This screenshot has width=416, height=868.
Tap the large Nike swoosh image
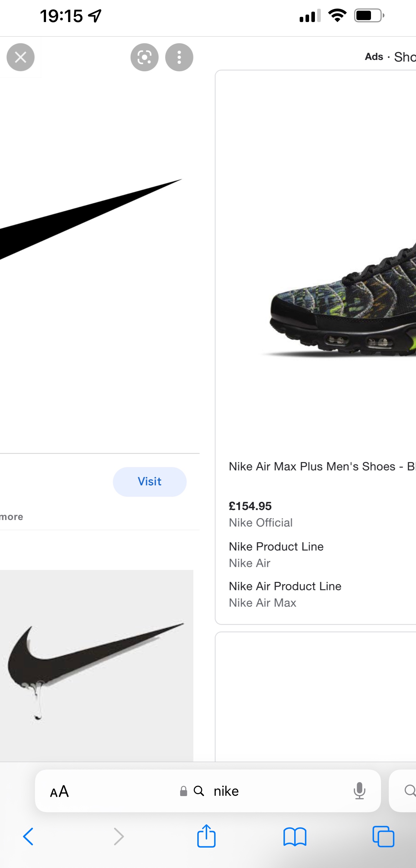point(91,219)
